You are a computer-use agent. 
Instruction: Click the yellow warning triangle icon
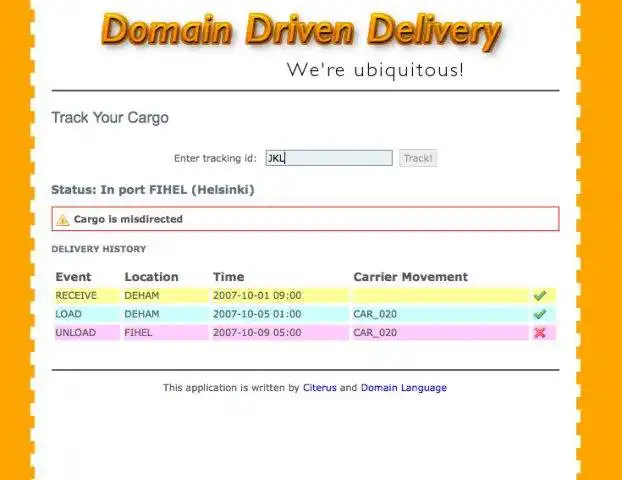[x=63, y=220]
